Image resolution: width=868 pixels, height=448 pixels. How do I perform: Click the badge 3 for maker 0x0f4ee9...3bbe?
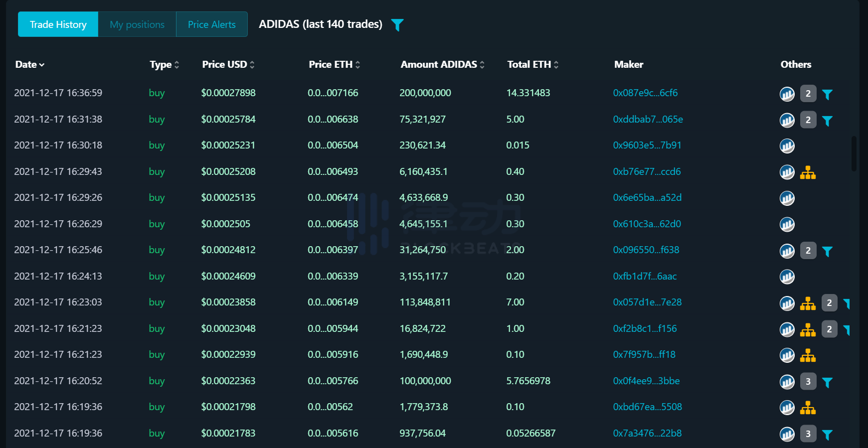[x=808, y=382]
